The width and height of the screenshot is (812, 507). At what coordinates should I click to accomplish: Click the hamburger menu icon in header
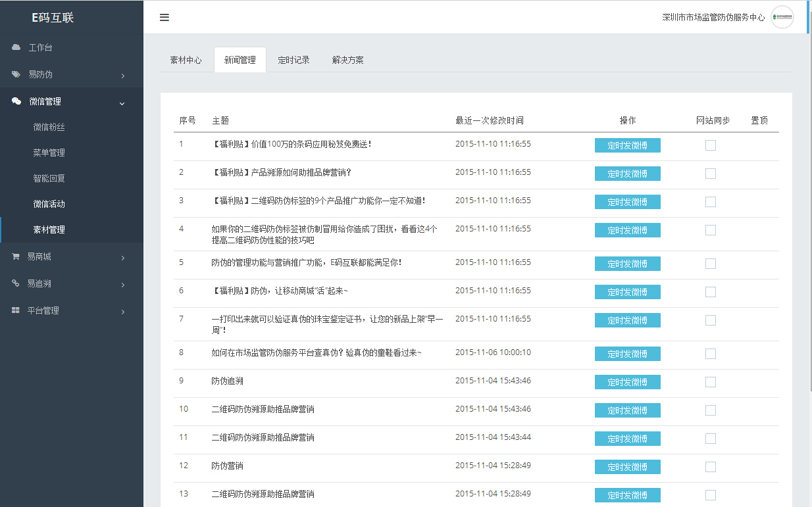165,18
